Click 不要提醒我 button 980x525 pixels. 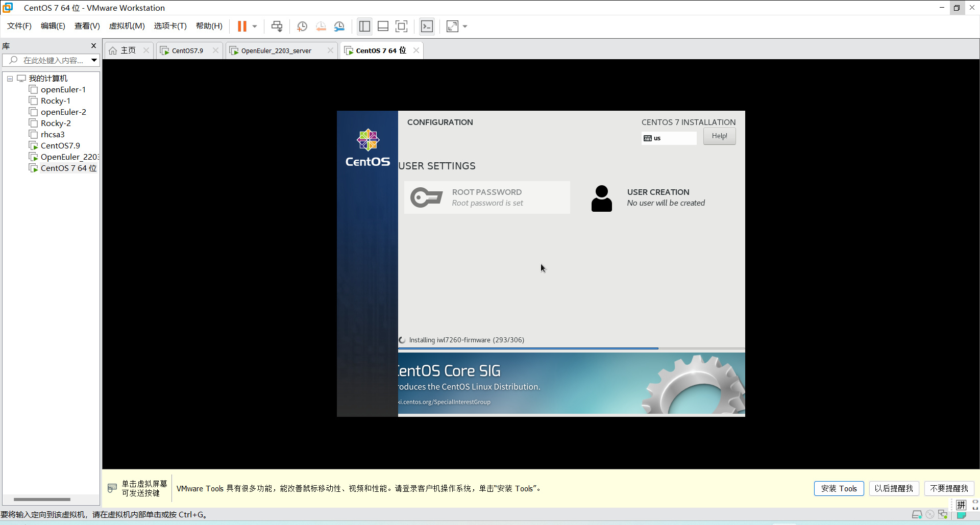[x=949, y=489]
